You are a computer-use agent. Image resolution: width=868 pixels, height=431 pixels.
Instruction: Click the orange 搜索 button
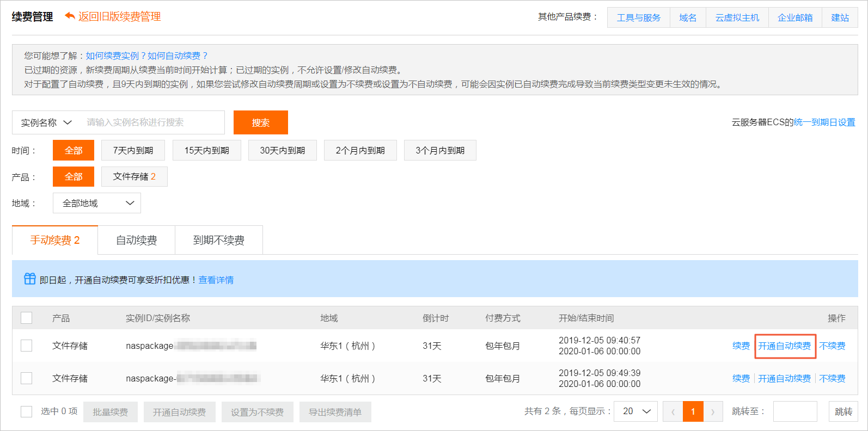[x=261, y=122]
